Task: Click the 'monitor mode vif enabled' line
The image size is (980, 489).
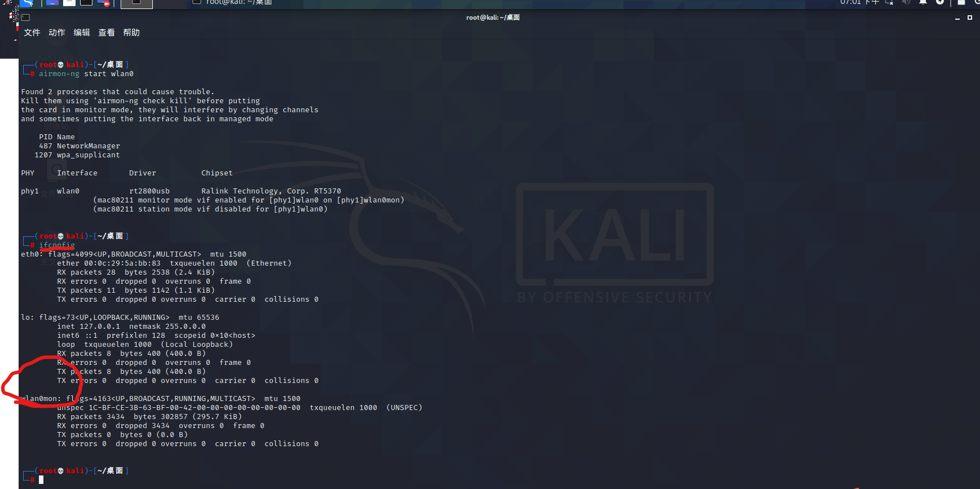Action: (249, 200)
